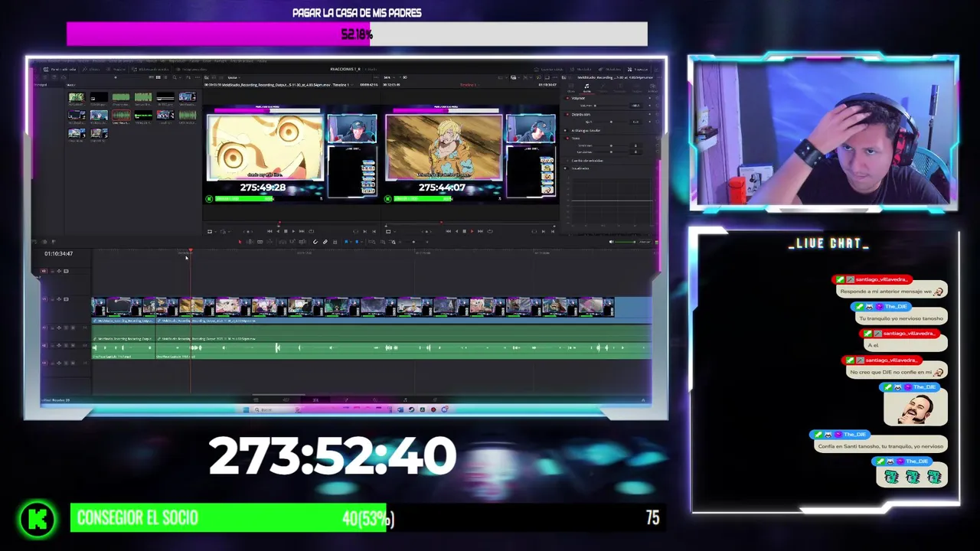Expand the Cambio de velocidad section
Screen dimensions: 980x551
click(587, 161)
